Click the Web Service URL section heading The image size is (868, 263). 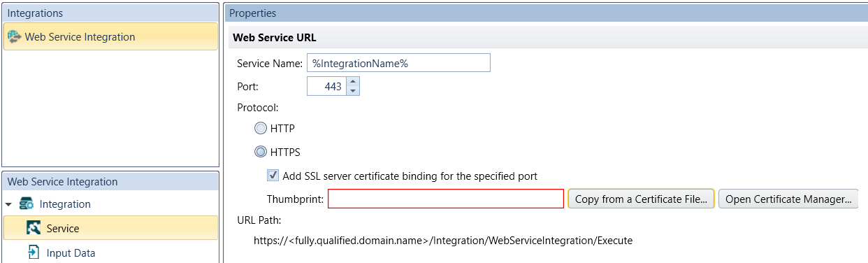pos(275,37)
